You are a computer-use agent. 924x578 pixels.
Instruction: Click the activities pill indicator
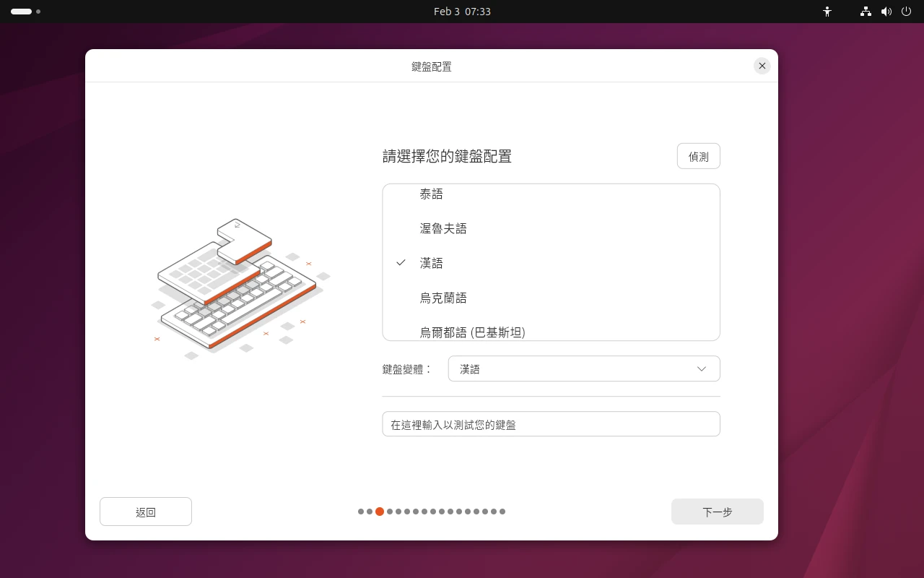(22, 12)
